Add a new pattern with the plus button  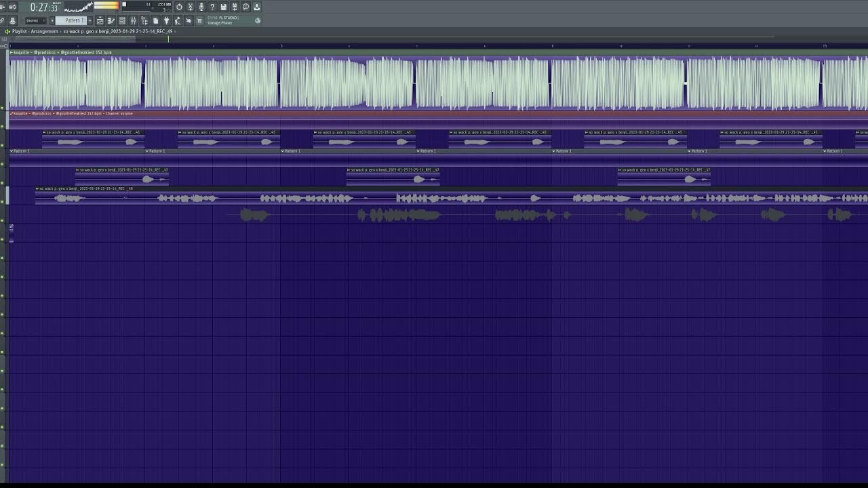click(x=90, y=20)
